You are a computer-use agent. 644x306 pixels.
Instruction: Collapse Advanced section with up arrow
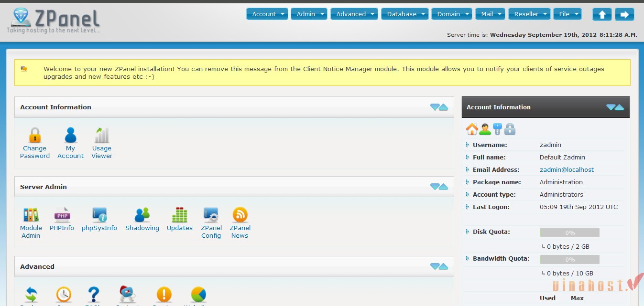click(444, 266)
